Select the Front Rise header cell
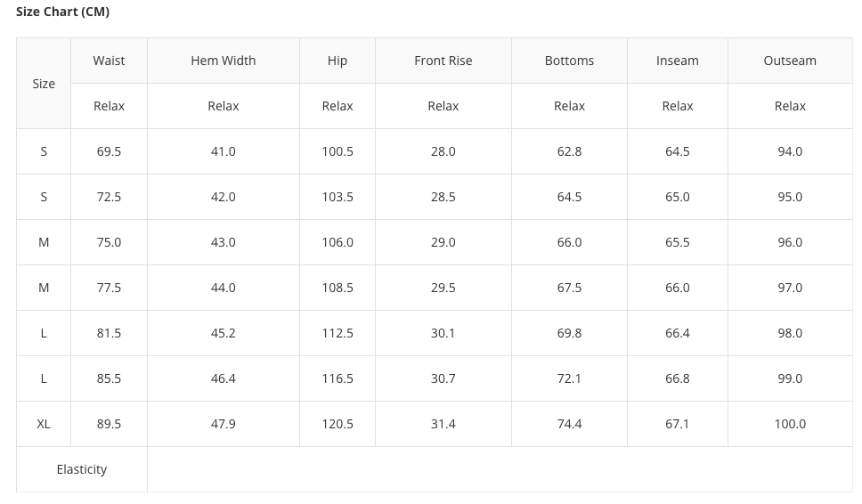The width and height of the screenshot is (862, 504). click(x=443, y=61)
